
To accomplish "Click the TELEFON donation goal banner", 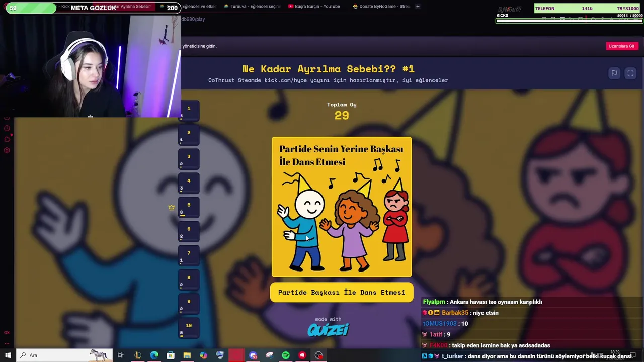I will click(x=587, y=9).
